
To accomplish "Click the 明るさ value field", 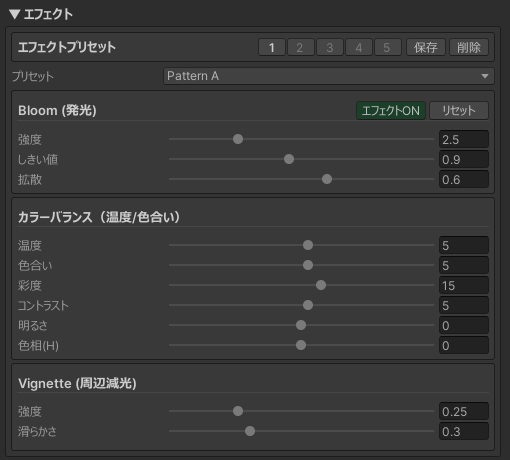I will [x=464, y=325].
